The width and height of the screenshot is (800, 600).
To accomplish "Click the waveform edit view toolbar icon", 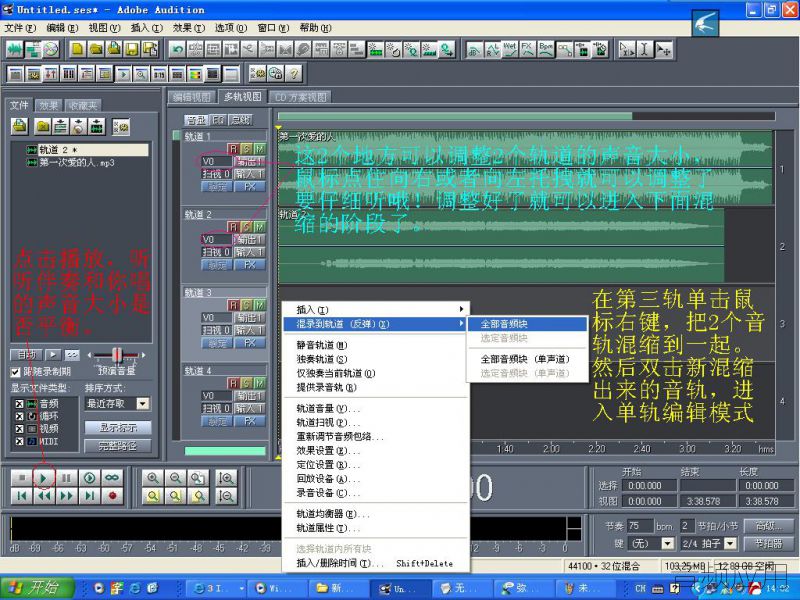I will pyautogui.click(x=15, y=49).
